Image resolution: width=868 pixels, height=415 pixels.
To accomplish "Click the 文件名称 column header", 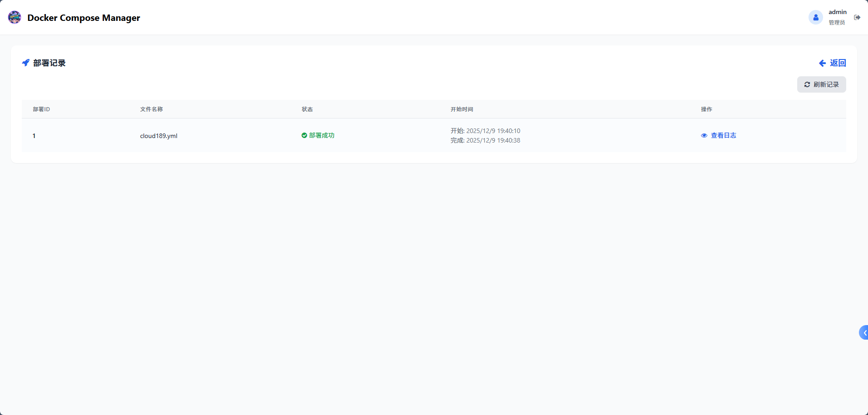I will coord(151,109).
